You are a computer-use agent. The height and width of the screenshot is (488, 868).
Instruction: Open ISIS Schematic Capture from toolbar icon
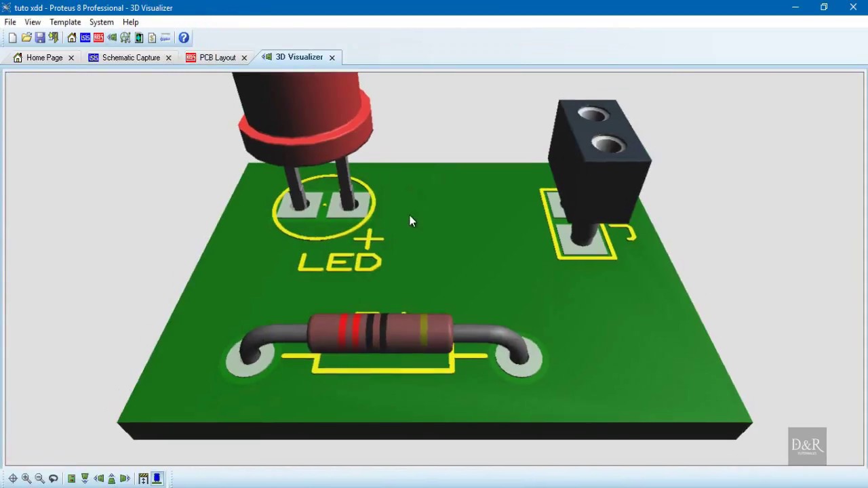[85, 38]
